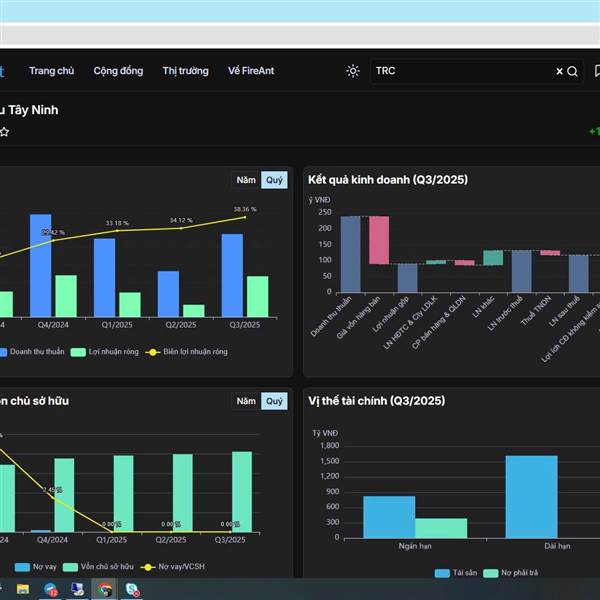Clear the TRC search with the X icon
The image size is (600, 600).
559,71
